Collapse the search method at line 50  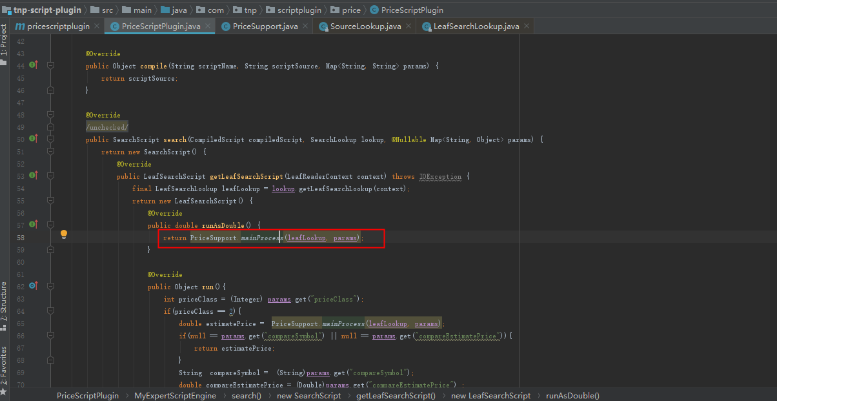[x=51, y=139]
